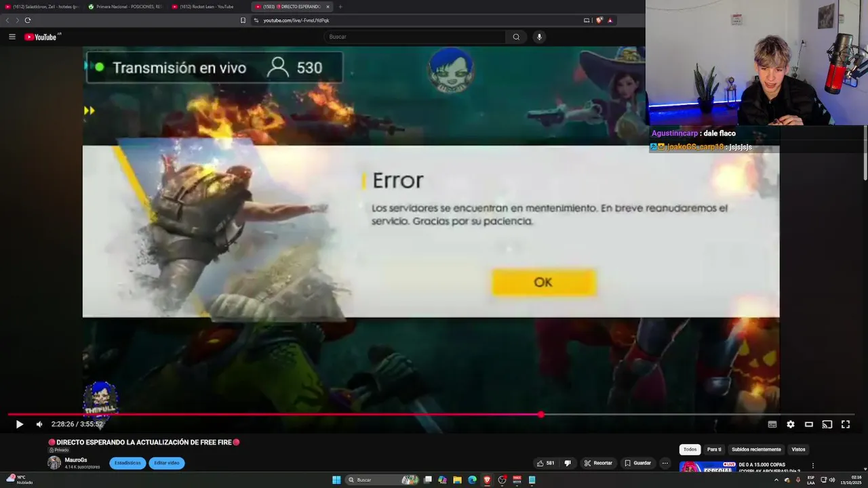Close the DIRECTO ESPERANDO tab
The height and width of the screenshot is (488, 868).
click(x=328, y=7)
